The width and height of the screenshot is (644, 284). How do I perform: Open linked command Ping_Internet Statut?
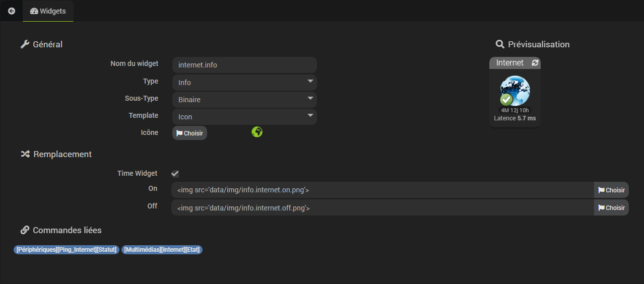[67, 250]
